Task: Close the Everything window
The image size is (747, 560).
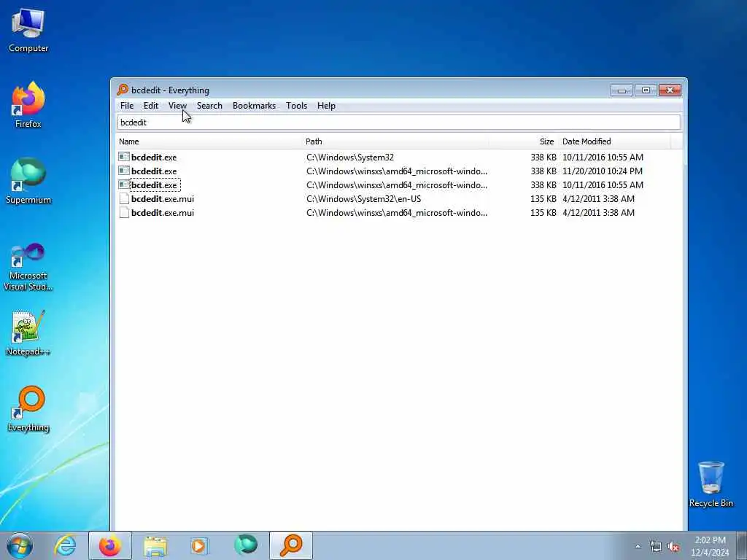Action: pyautogui.click(x=670, y=90)
